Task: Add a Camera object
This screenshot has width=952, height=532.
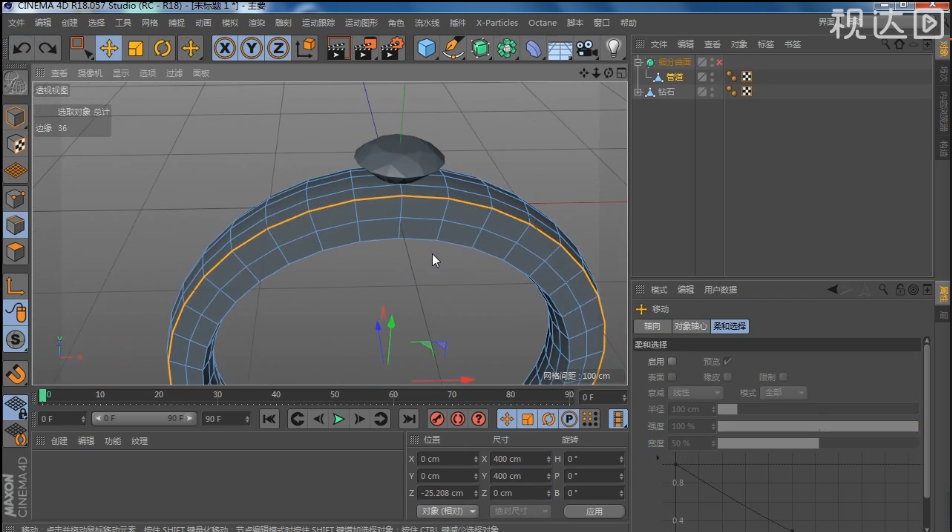Action: [x=586, y=48]
